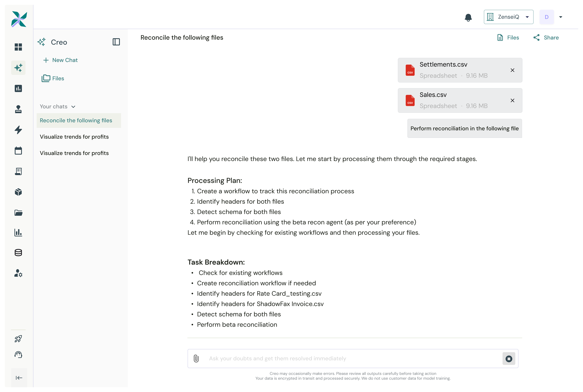
Task: Open the dashboard grid icon
Action: tap(18, 47)
